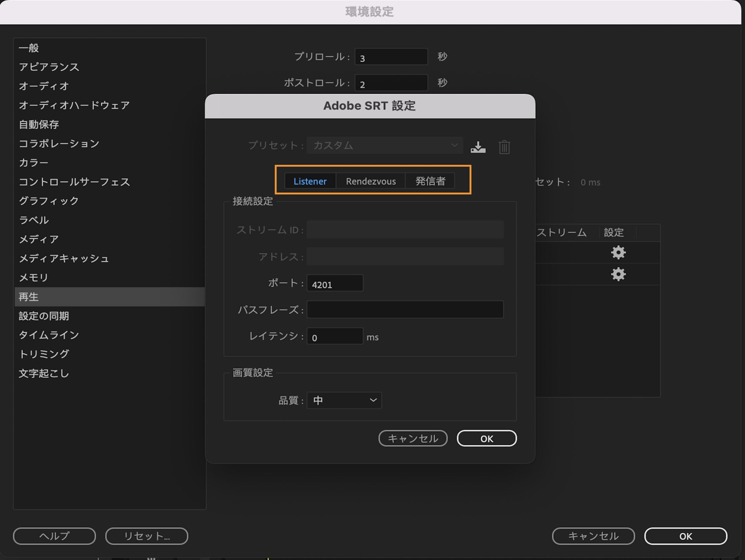
Task: Activate the Listener tab
Action: coord(310,181)
